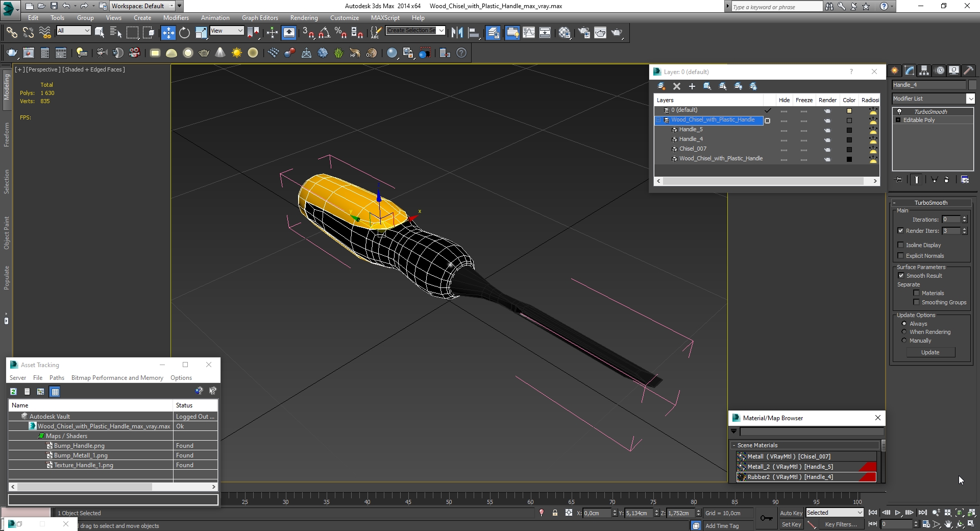The height and width of the screenshot is (531, 980).
Task: Click object color swatch beside Handle_4 name
Action: pyautogui.click(x=972, y=85)
